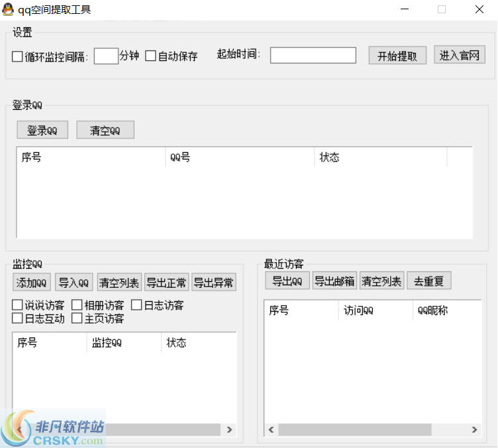Click the 导出邮箱 button
Viewport: 498px width, 448px height.
coord(334,281)
